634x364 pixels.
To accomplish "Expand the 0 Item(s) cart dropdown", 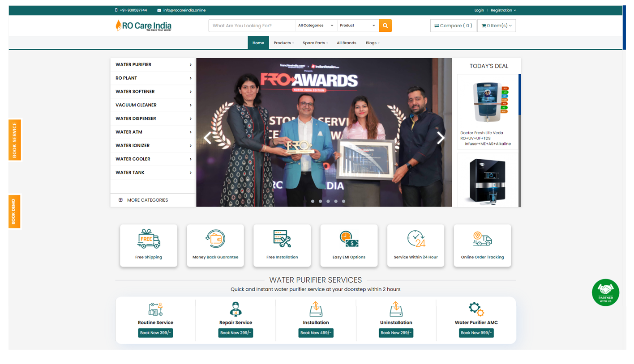I will [x=497, y=25].
